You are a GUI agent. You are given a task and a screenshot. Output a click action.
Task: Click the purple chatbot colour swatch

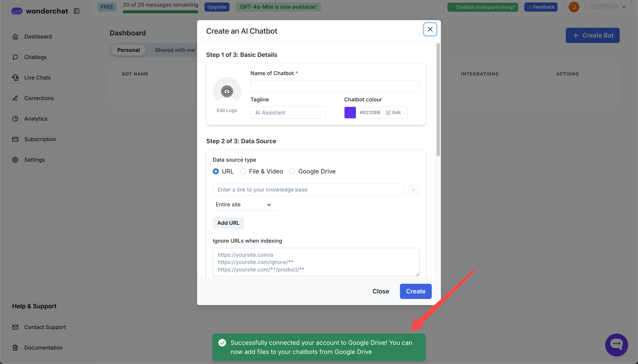[x=350, y=113]
